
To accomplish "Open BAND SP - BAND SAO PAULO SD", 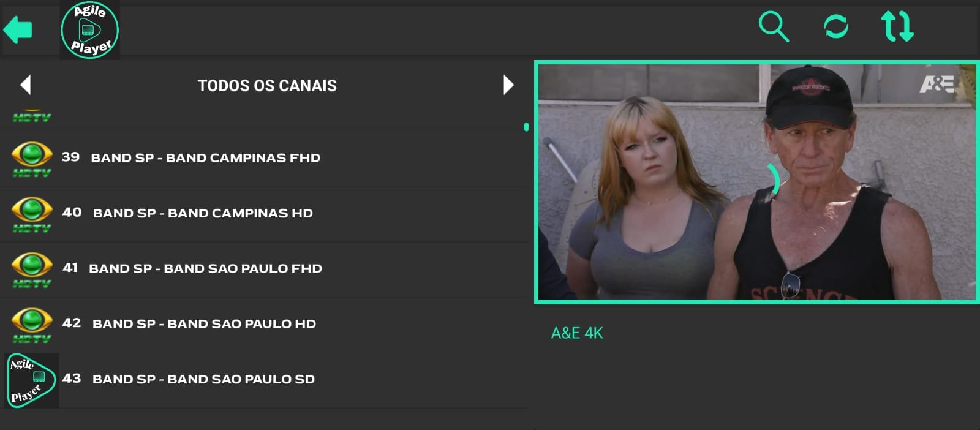I will [203, 379].
